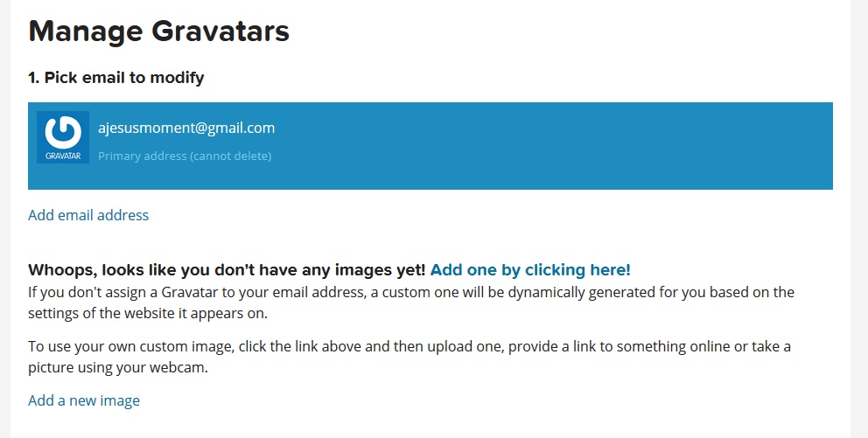Click the 'If you don't assign a Gravatar' paragraph
868x438 pixels.
point(411,302)
